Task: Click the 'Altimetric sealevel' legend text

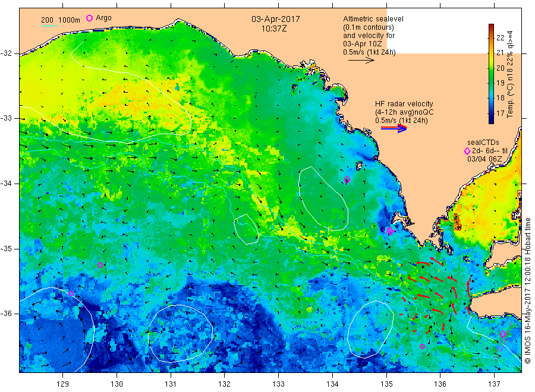Action: tap(373, 19)
